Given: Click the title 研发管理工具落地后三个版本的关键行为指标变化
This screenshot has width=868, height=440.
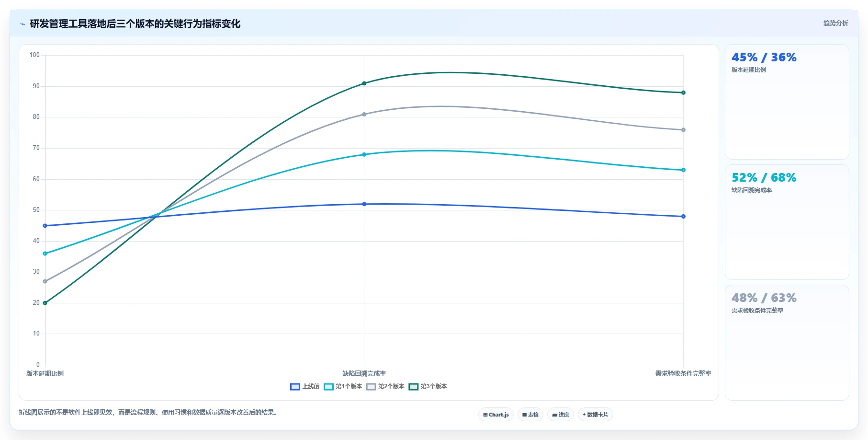Looking at the screenshot, I should tap(135, 23).
